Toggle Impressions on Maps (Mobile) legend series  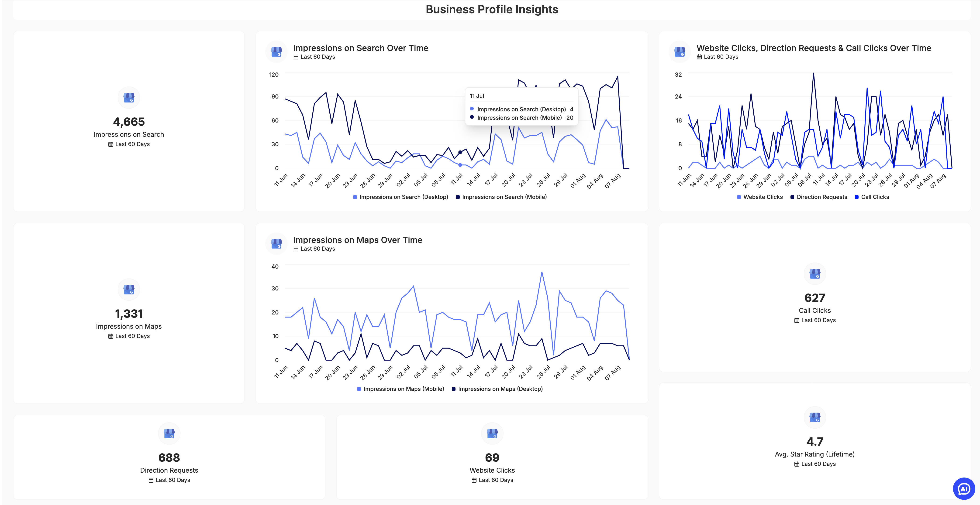(x=403, y=389)
